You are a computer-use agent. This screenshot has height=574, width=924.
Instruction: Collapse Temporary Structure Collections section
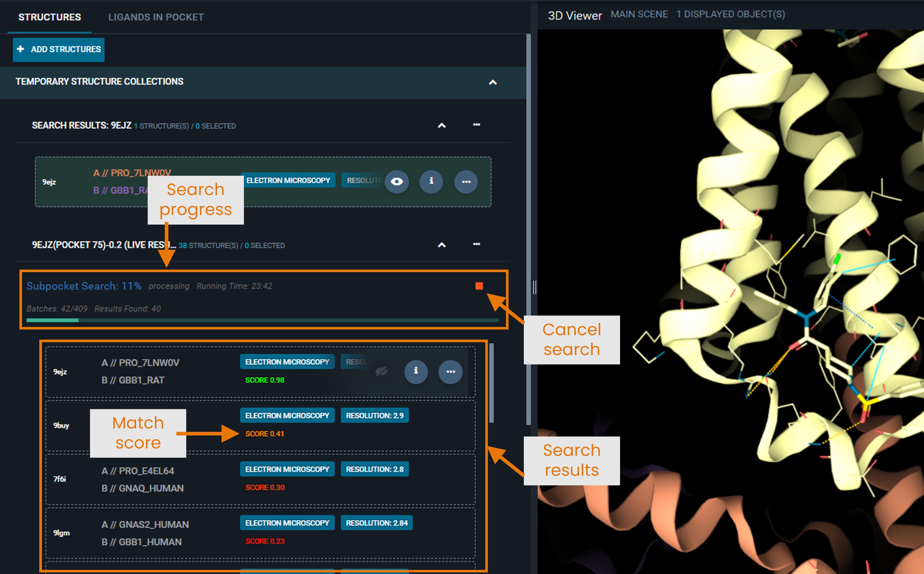[493, 82]
